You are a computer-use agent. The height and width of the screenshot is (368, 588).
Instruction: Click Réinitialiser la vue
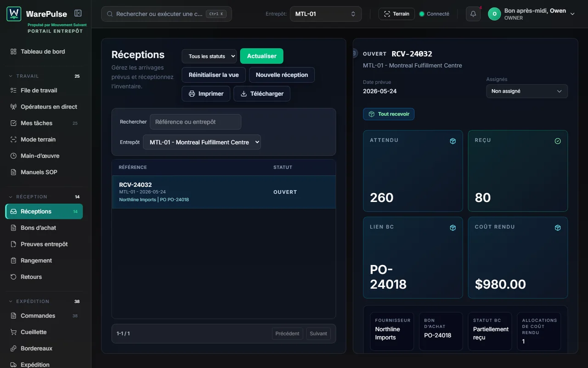[214, 75]
